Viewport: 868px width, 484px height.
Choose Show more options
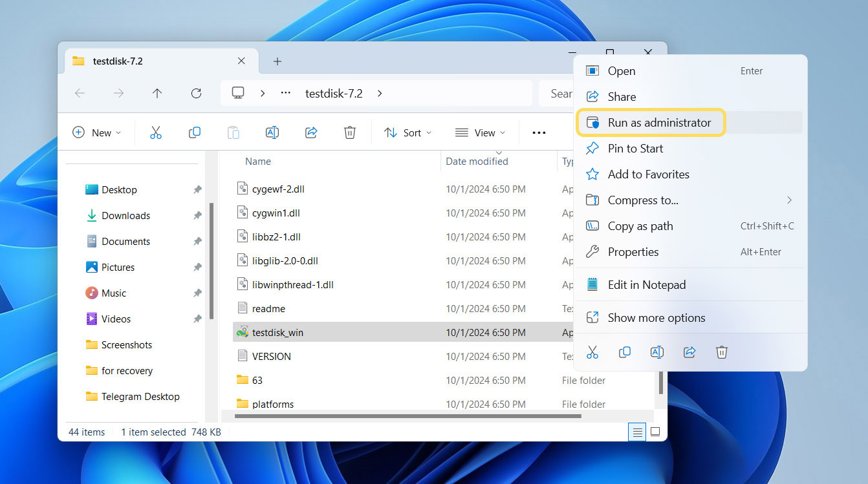point(690,318)
